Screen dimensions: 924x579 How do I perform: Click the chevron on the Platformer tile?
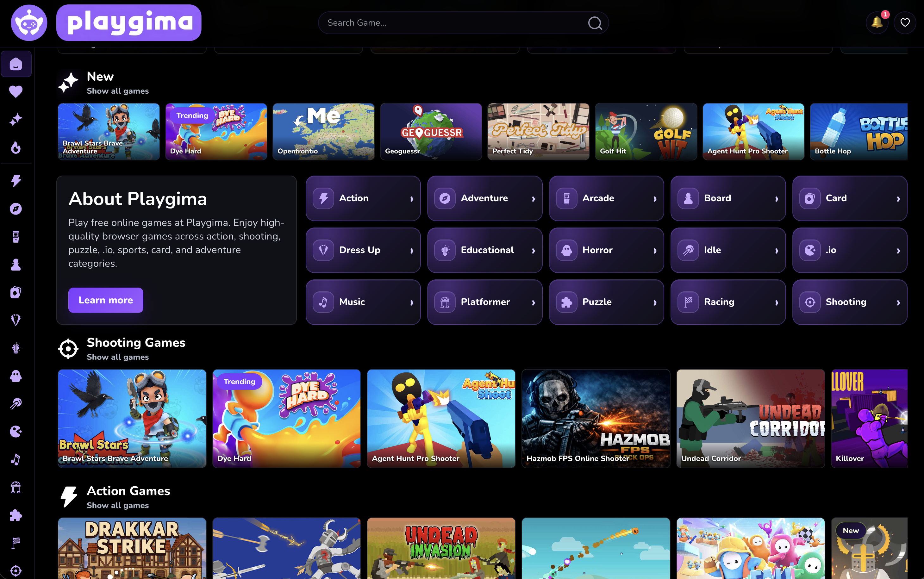tap(534, 302)
